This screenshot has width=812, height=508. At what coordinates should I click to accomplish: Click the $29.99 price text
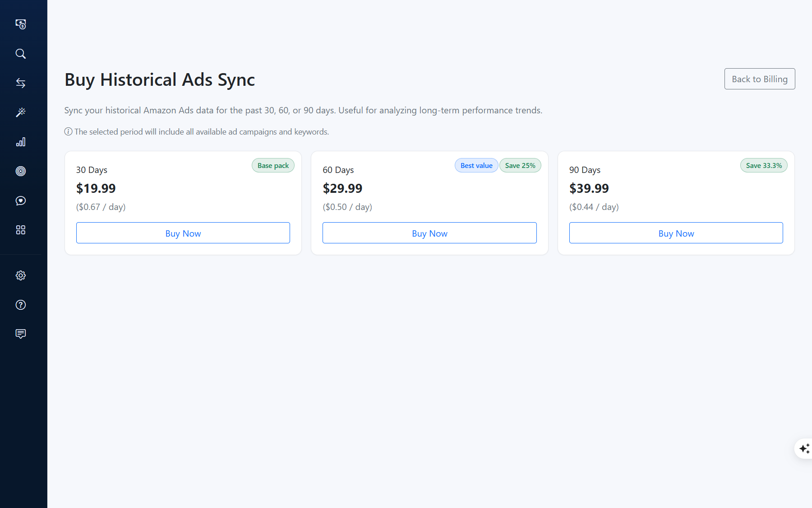(x=342, y=188)
